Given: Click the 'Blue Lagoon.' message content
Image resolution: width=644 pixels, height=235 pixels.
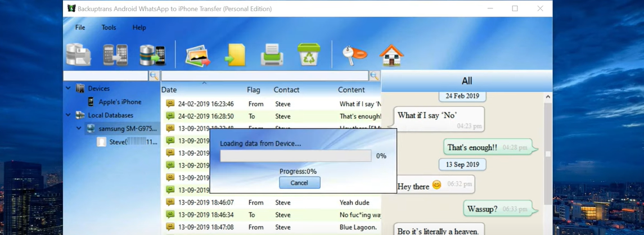Looking at the screenshot, I should 358,227.
